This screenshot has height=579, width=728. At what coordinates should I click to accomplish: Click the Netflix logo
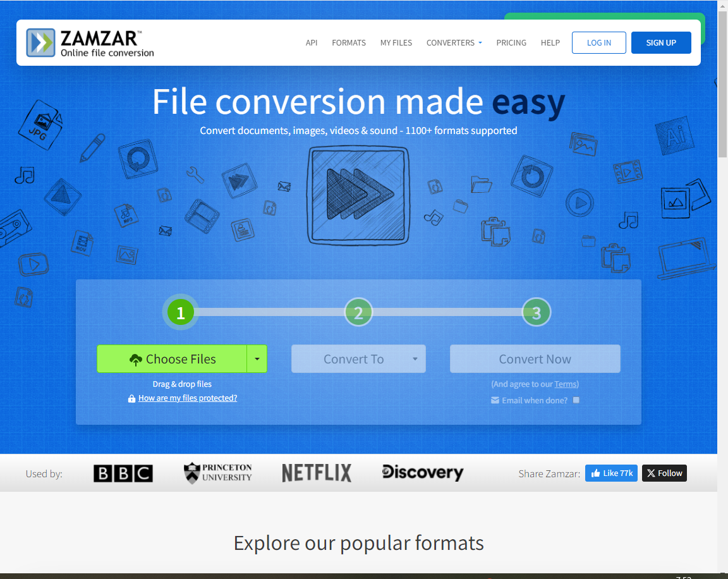(317, 473)
